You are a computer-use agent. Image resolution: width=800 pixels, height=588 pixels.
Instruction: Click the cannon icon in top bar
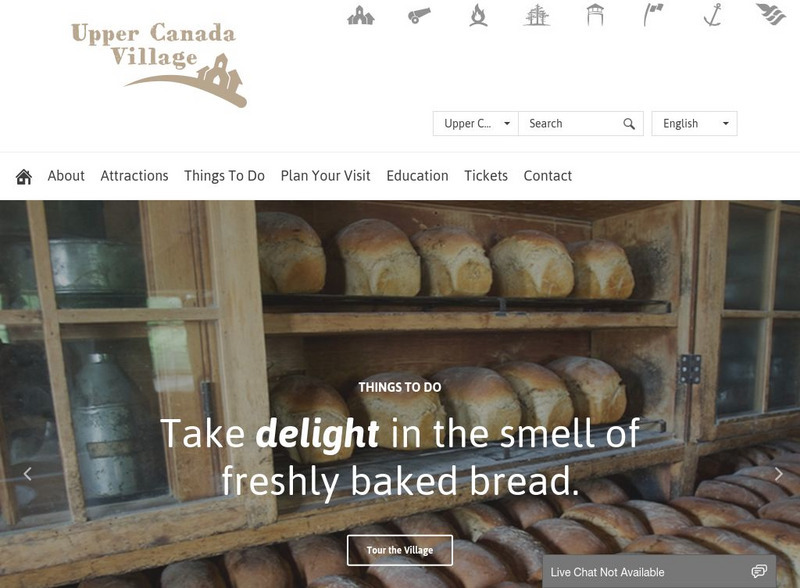click(x=419, y=15)
